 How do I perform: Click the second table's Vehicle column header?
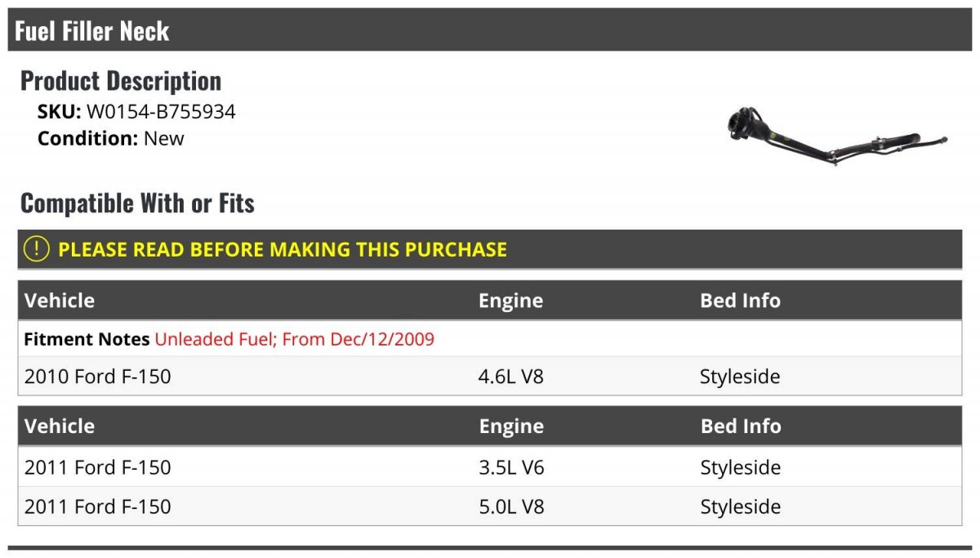coord(60,426)
